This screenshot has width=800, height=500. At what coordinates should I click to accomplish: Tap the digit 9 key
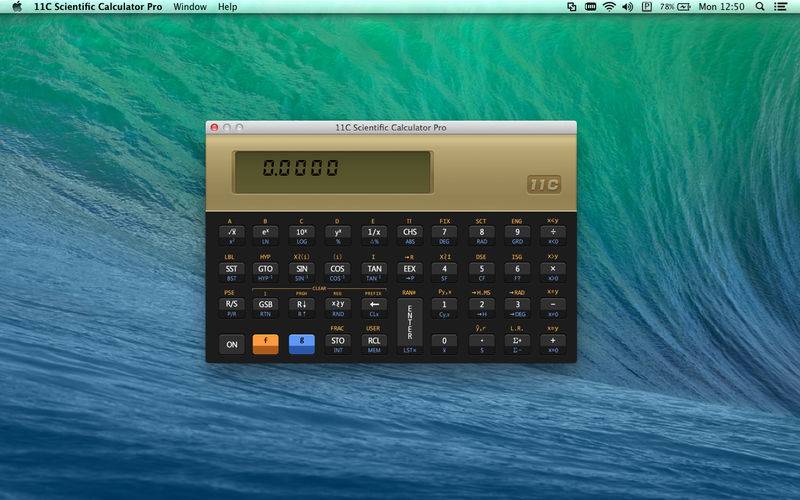[x=517, y=235]
